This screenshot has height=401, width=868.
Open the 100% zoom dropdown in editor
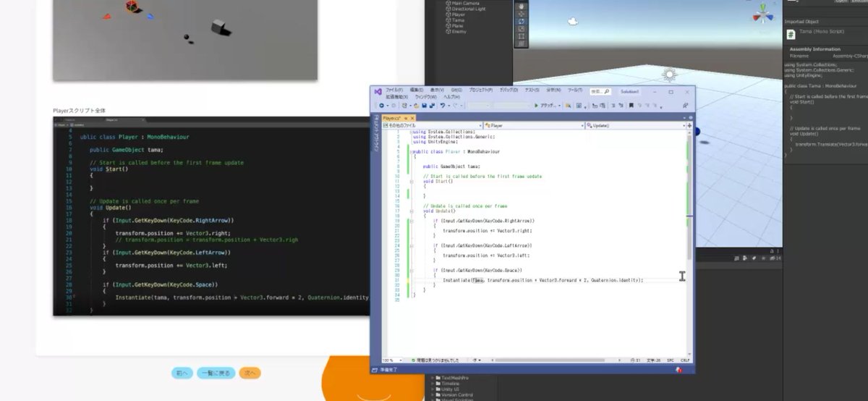click(391, 360)
